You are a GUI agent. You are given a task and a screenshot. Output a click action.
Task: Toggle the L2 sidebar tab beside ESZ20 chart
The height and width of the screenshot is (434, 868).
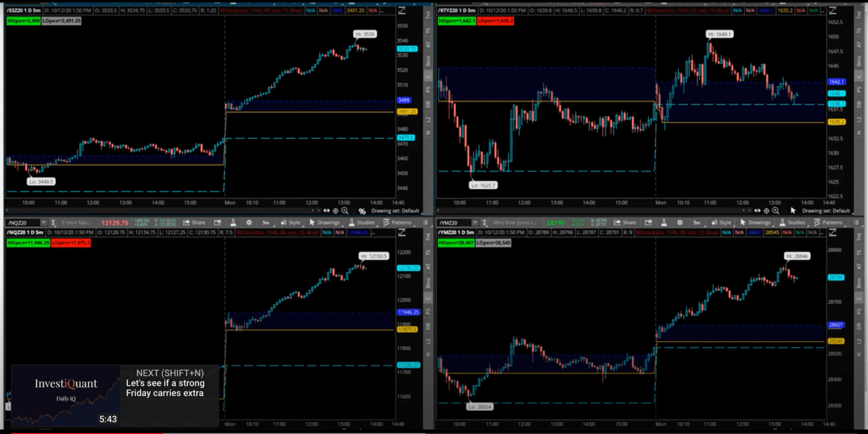coord(428,119)
